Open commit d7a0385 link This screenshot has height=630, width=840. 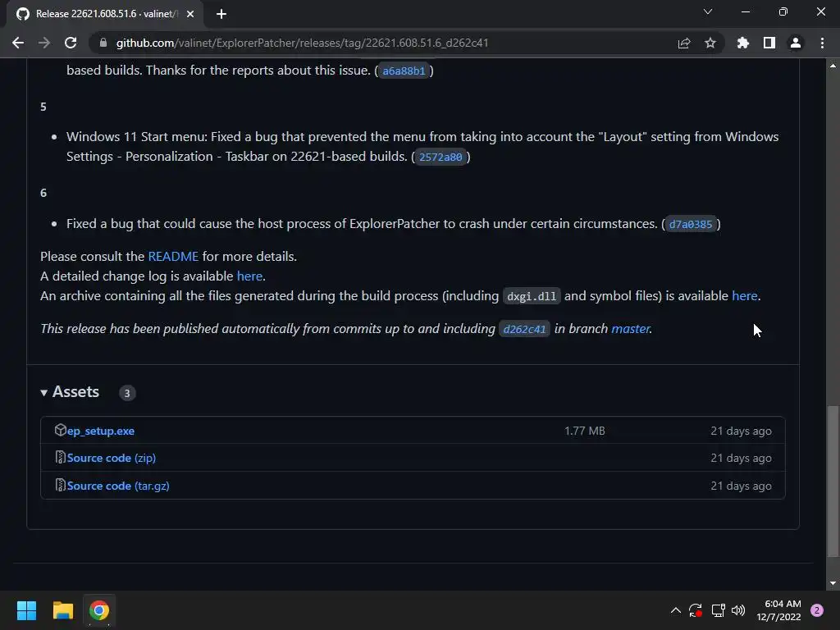pos(691,224)
